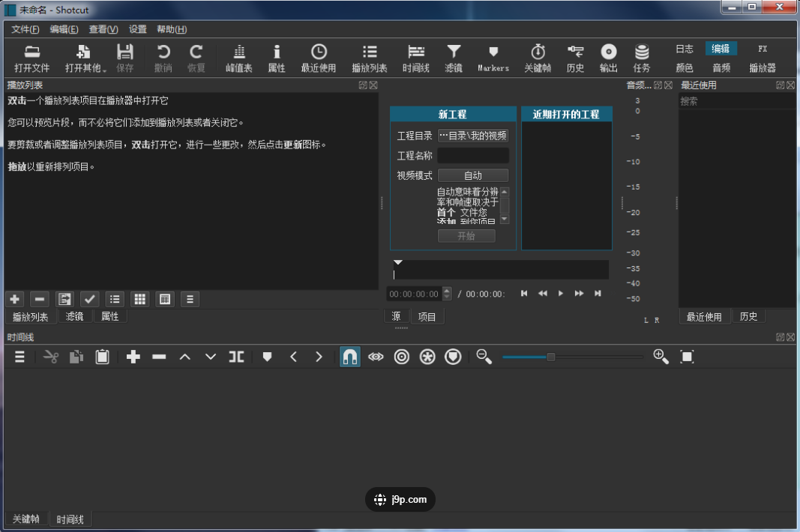Image resolution: width=800 pixels, height=532 pixels.
Task: Open the Edit (编辑) menu
Action: click(x=64, y=29)
